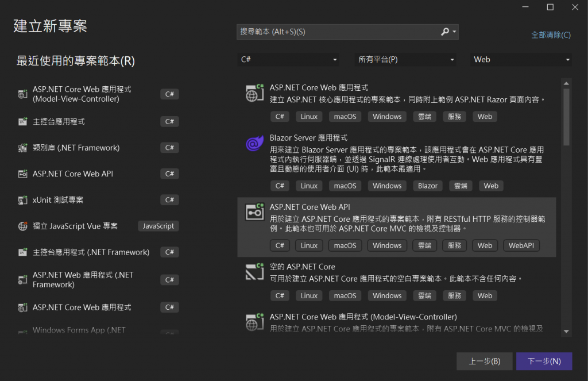Image resolution: width=588 pixels, height=381 pixels.
Task: Open the search options arrow beside magnifier
Action: pyautogui.click(x=454, y=32)
